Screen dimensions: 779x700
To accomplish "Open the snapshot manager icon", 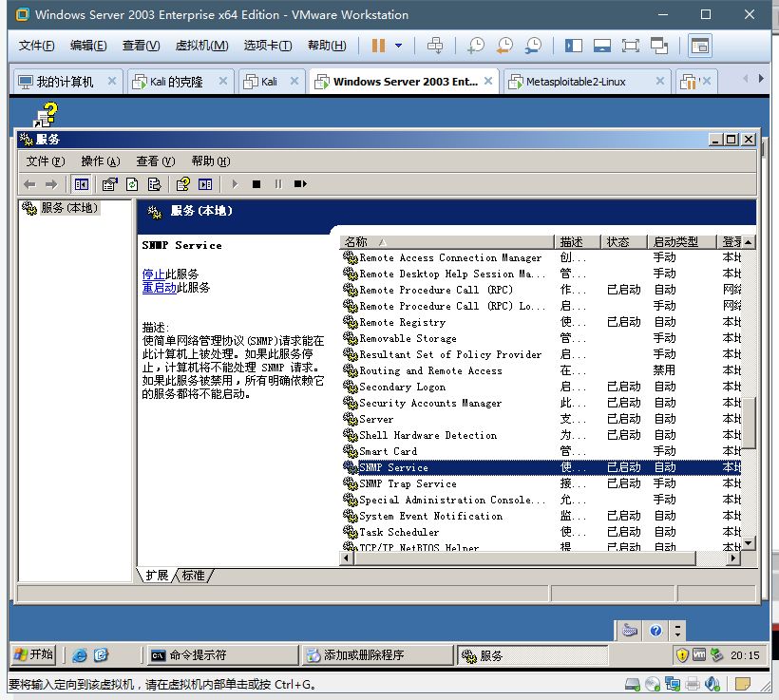I will coord(533,46).
